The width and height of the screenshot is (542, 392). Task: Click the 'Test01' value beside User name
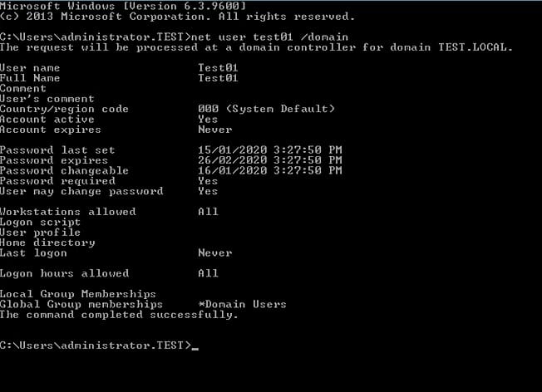tap(218, 67)
